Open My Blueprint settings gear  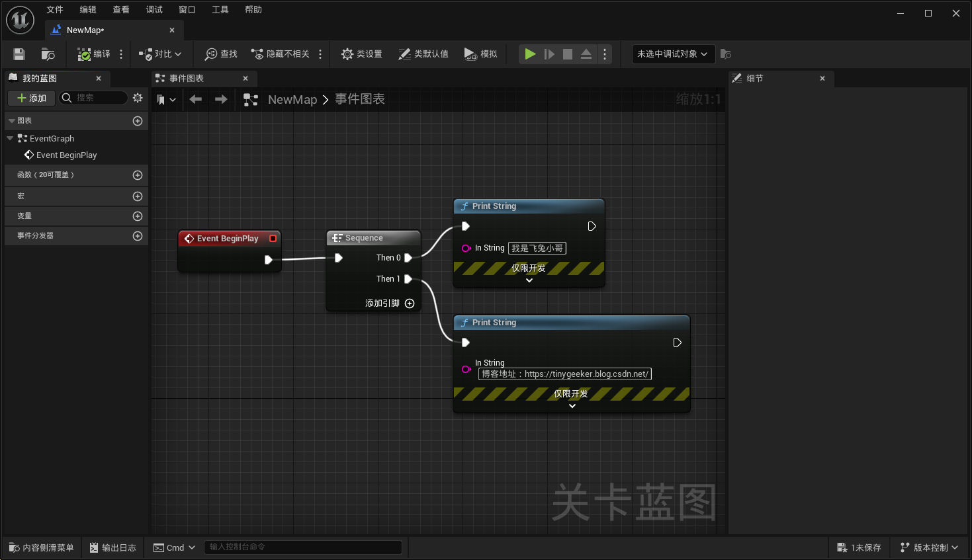(x=138, y=98)
